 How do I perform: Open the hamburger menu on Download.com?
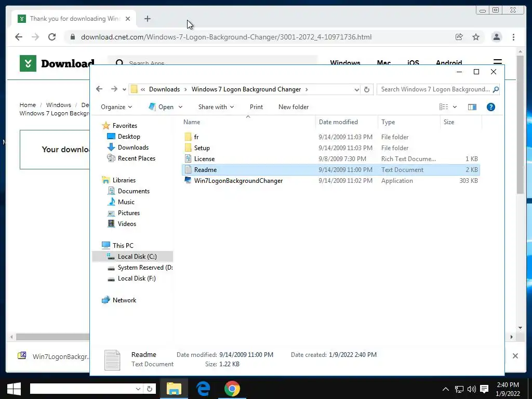point(497,62)
